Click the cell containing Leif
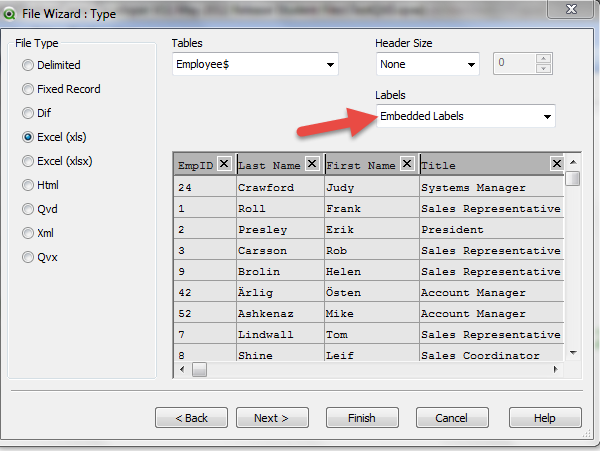This screenshot has height=451, width=600. point(372,353)
